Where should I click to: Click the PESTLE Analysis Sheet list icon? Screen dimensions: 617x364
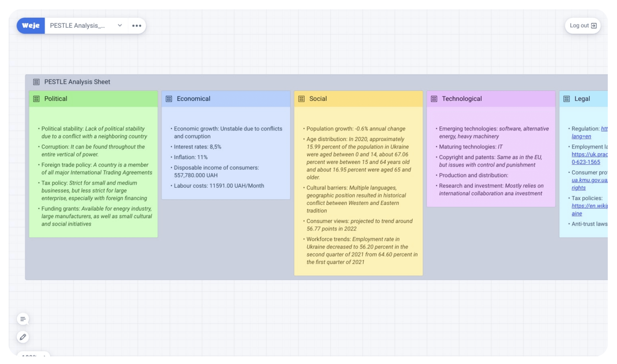tap(36, 82)
